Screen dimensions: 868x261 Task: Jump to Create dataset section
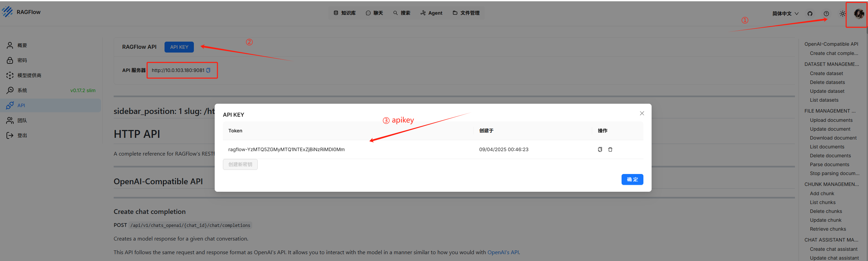(x=826, y=73)
